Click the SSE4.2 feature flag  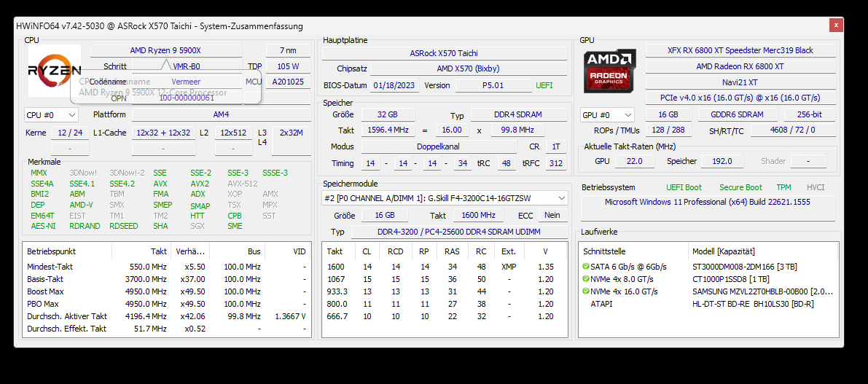122,184
